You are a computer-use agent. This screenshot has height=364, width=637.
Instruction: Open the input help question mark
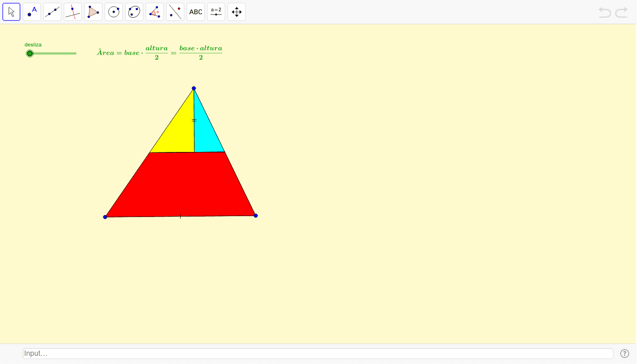click(625, 354)
